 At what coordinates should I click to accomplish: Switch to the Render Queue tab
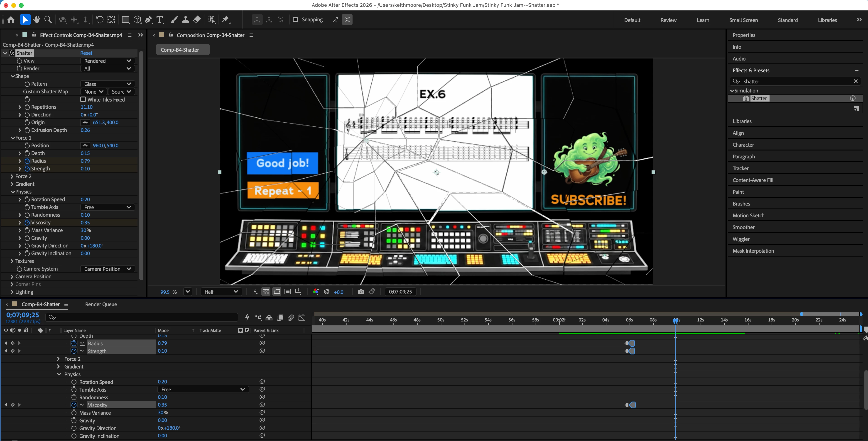pos(101,304)
